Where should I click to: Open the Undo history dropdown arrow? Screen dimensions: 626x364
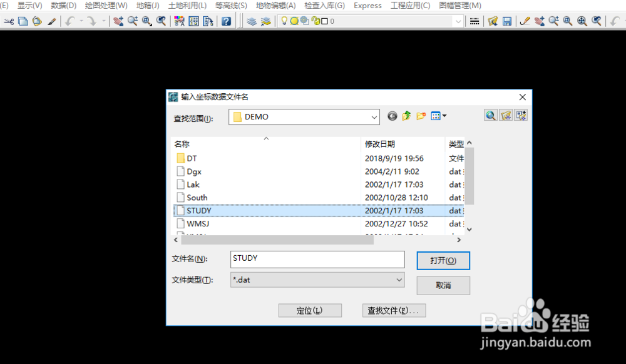click(x=81, y=21)
